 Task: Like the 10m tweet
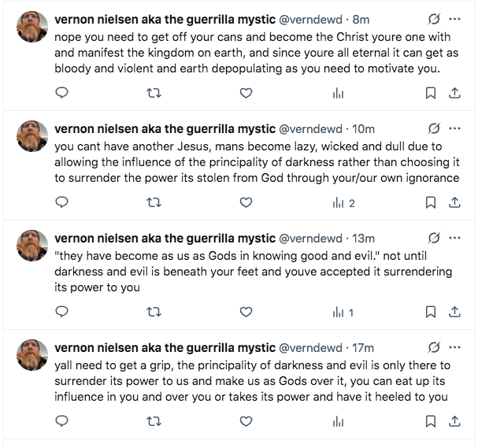(246, 202)
